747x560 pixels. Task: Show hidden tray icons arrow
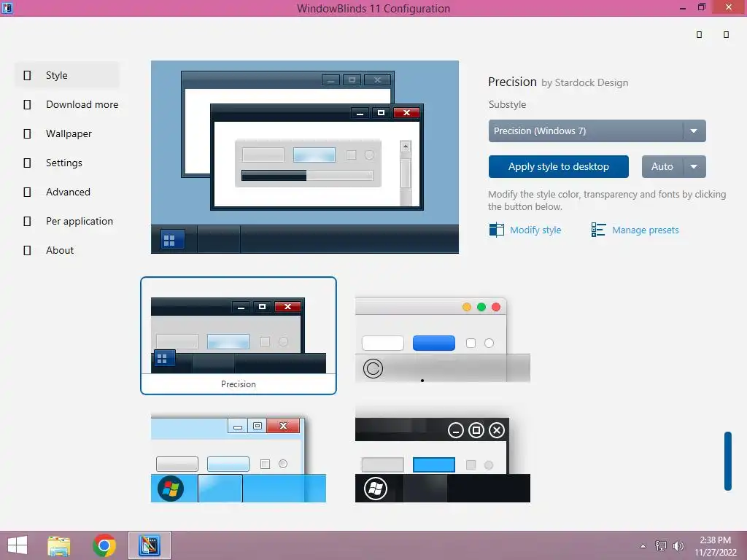pos(643,546)
